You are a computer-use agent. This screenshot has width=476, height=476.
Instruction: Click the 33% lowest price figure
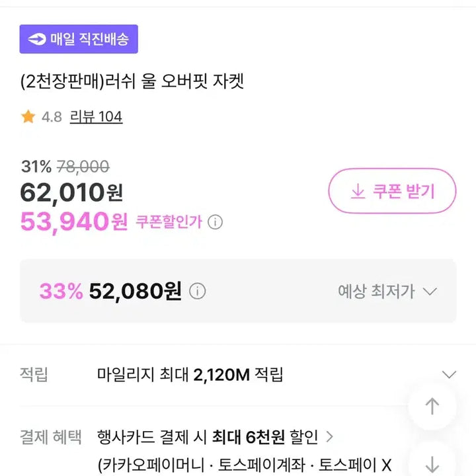61,291
